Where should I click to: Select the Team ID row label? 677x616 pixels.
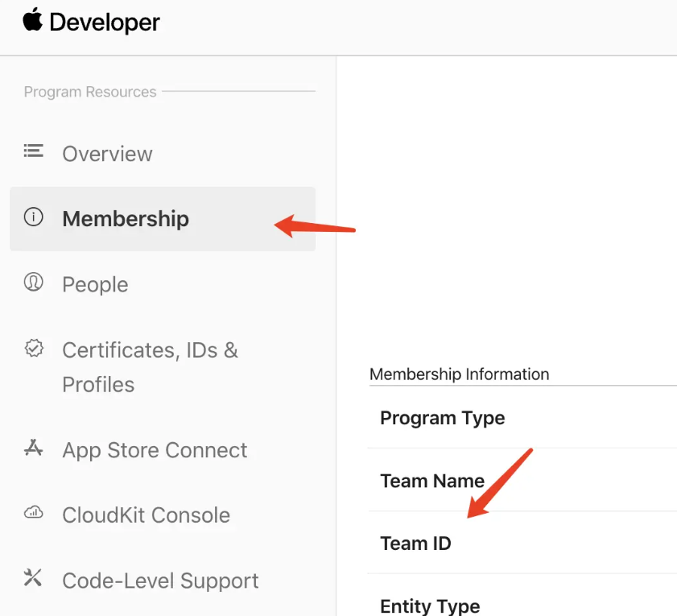[x=415, y=544]
